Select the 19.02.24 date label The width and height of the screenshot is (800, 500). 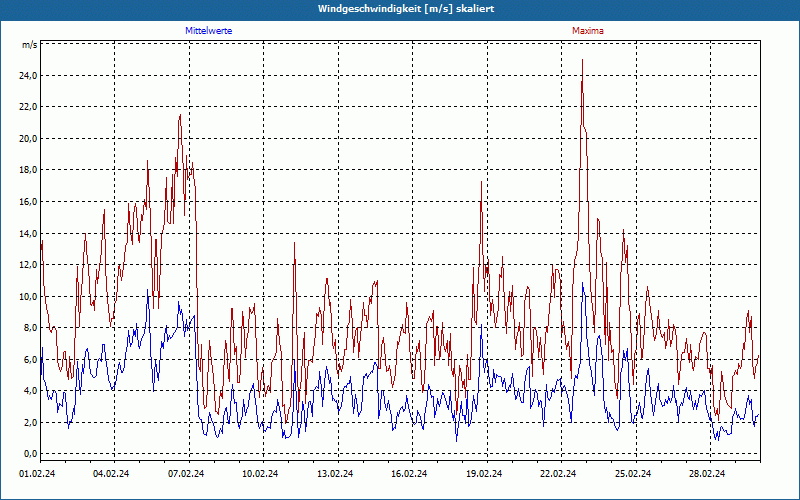point(484,473)
